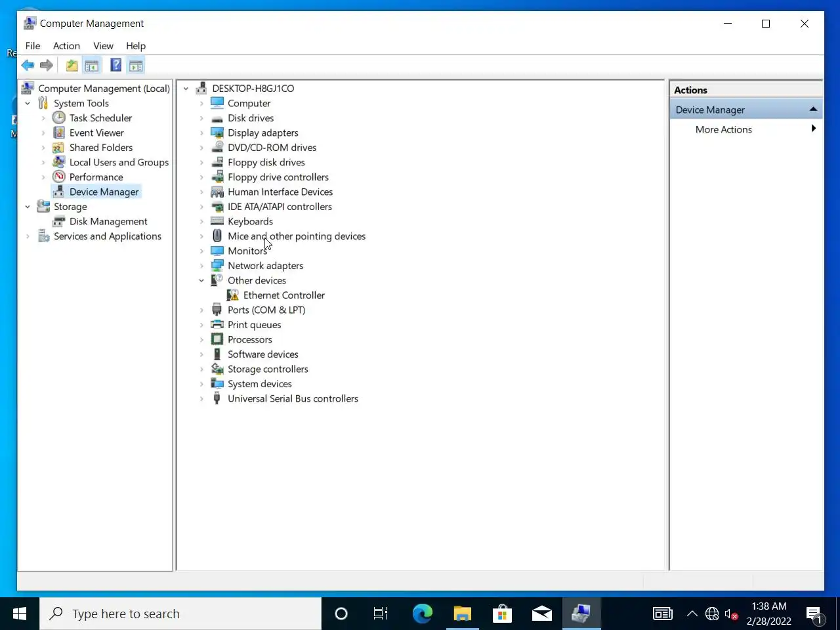Screen dimensions: 840x630
Task: Expand the Services and Applications node
Action: 28,236
